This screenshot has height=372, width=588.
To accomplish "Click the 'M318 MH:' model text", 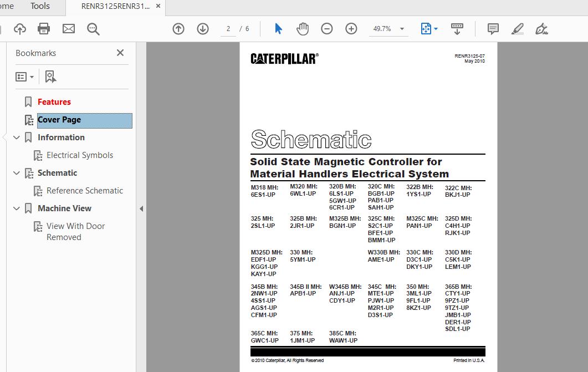I will [264, 187].
